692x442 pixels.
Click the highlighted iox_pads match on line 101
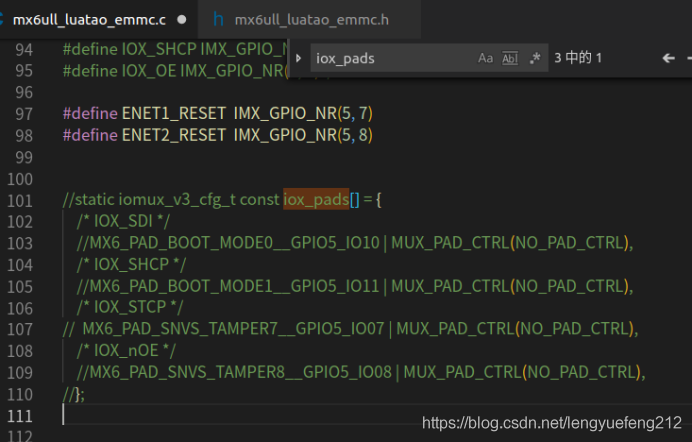(x=316, y=200)
